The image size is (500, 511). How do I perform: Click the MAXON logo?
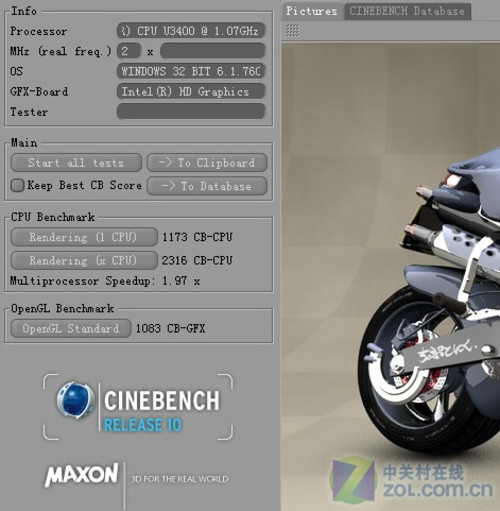82,474
